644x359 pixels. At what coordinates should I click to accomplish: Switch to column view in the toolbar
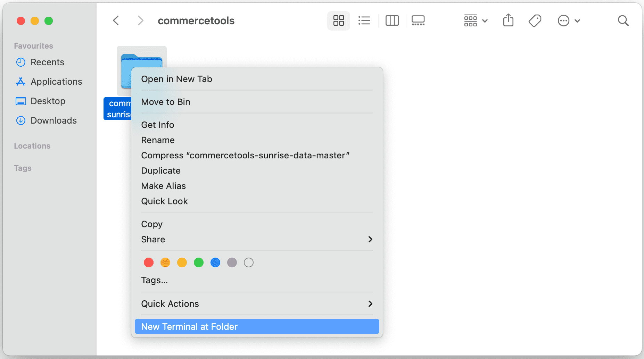pyautogui.click(x=392, y=21)
